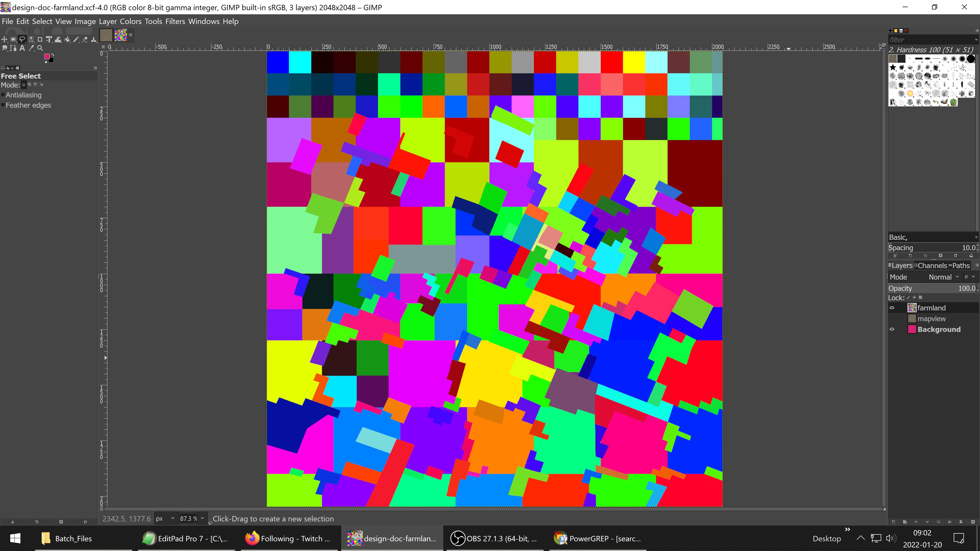Switch to the Channels tab
980x551 pixels.
(930, 265)
